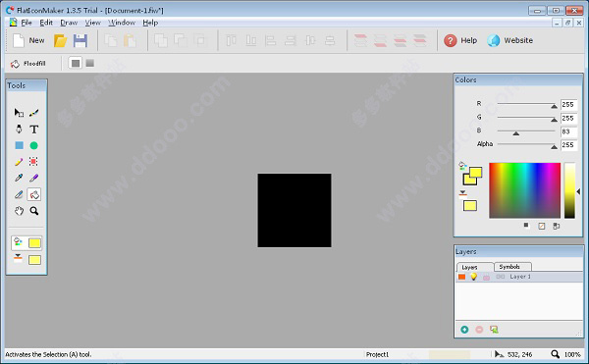The image size is (589, 364).
Task: Pick the Pencil tool
Action: 19,162
